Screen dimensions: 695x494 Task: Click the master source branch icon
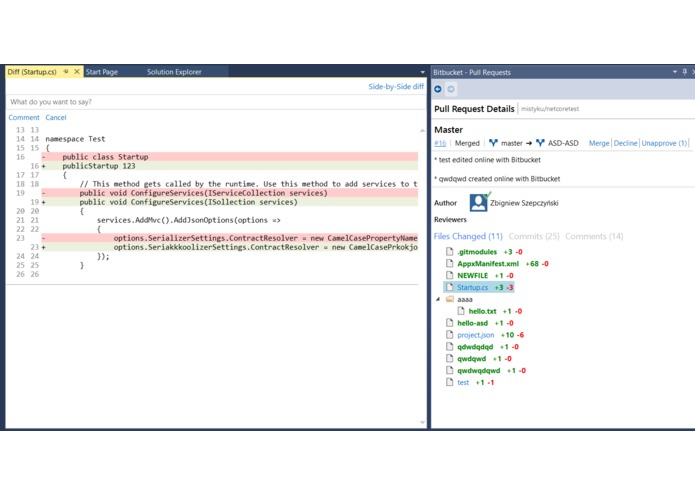tap(493, 143)
